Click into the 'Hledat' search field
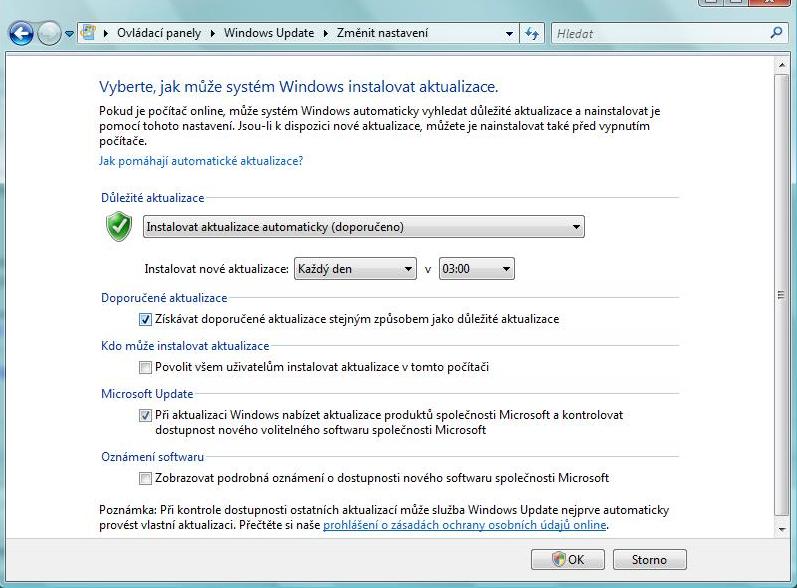Image resolution: width=797 pixels, height=588 pixels. tap(660, 33)
